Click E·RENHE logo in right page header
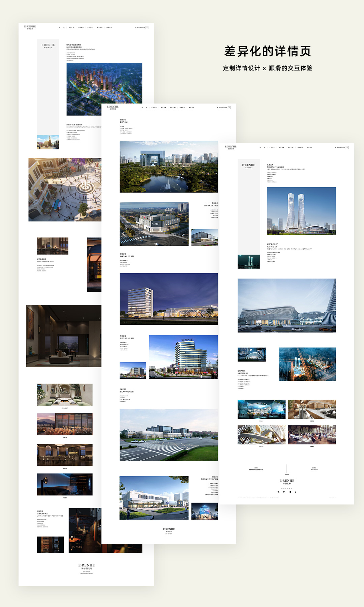The image size is (364, 607). tap(231, 147)
